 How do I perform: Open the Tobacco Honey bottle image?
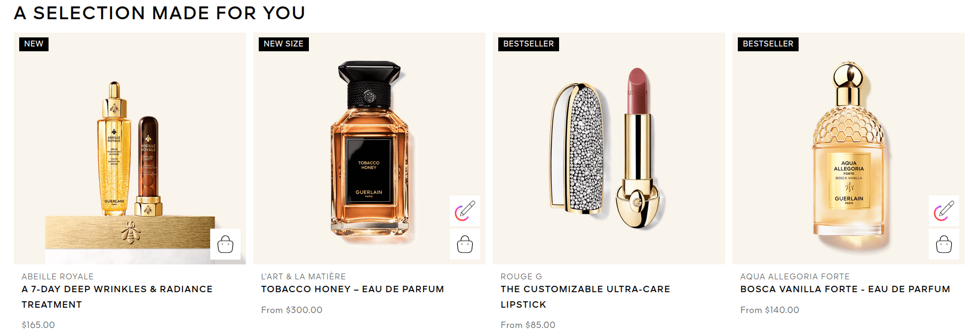tap(369, 149)
